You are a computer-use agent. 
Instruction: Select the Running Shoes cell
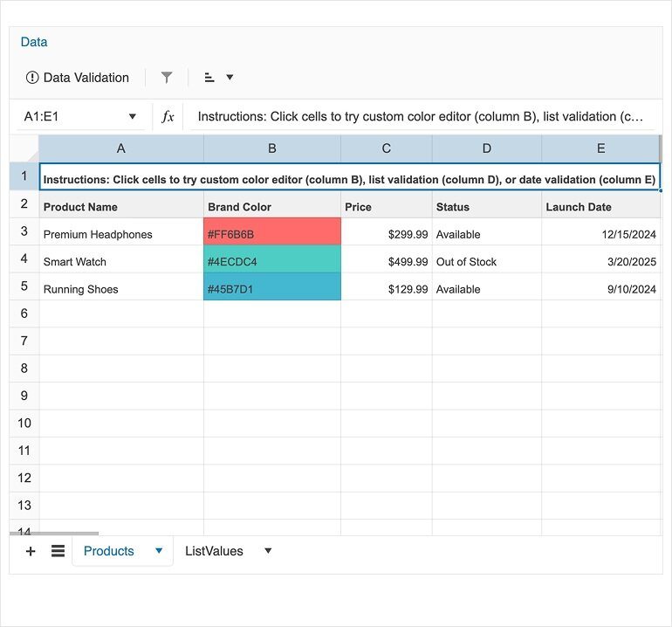click(x=121, y=286)
